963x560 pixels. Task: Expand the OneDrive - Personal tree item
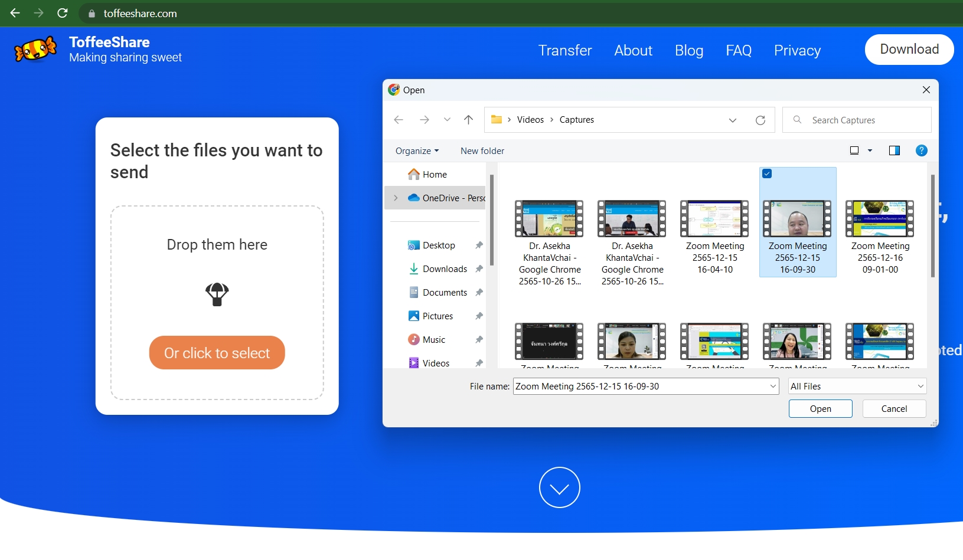(394, 198)
